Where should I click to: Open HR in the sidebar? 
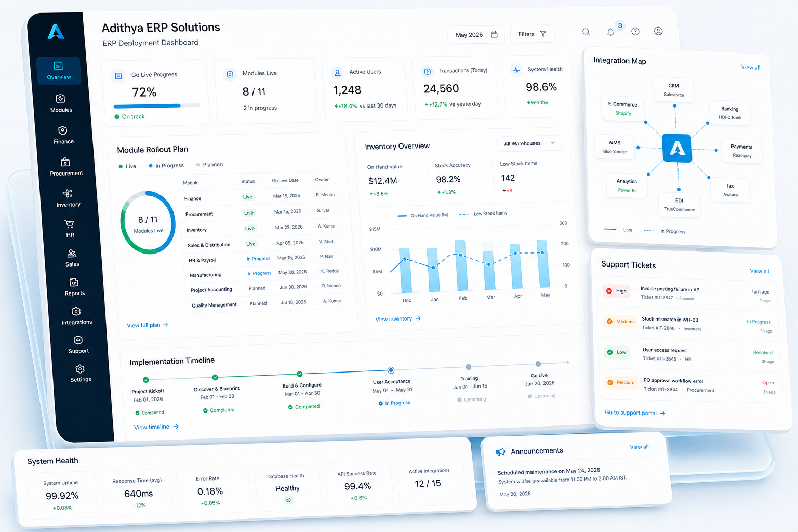pyautogui.click(x=70, y=229)
